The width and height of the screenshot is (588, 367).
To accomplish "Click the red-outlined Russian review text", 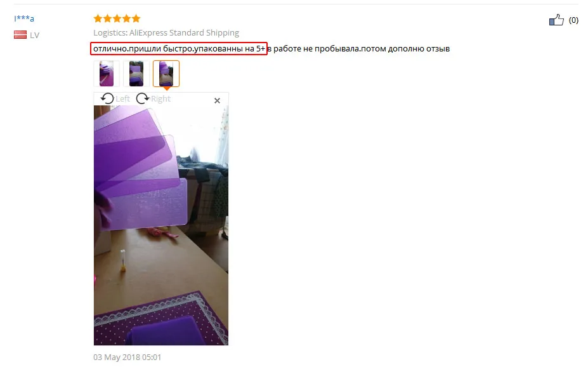I will point(179,49).
